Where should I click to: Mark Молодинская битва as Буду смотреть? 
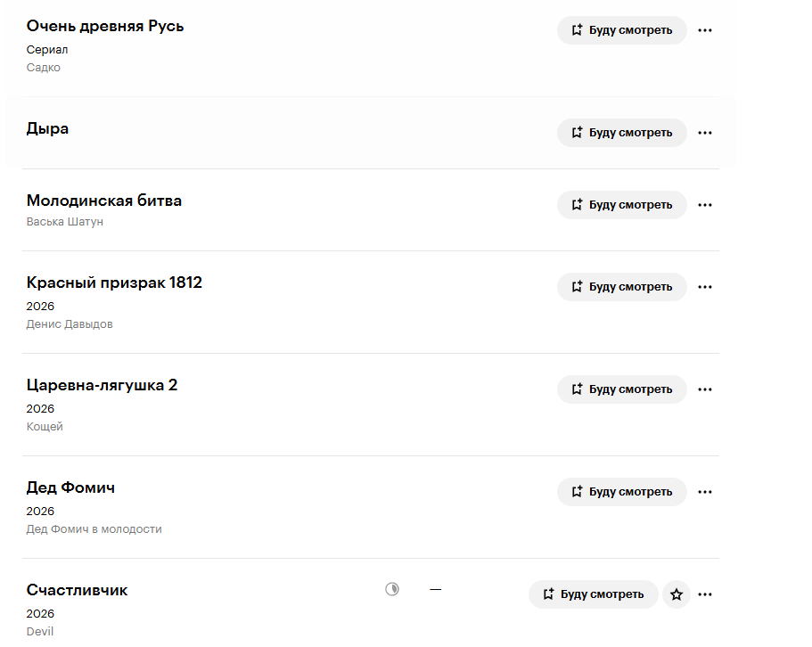pos(621,205)
